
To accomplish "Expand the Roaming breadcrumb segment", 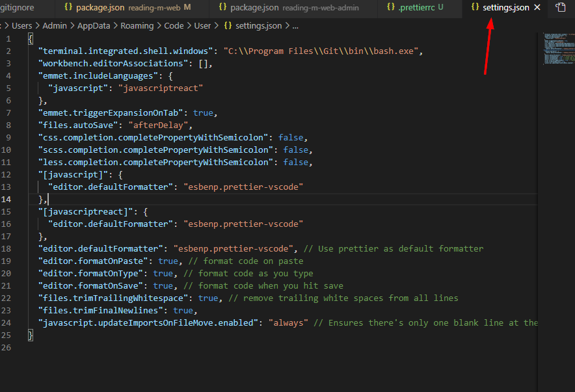I will tap(137, 26).
